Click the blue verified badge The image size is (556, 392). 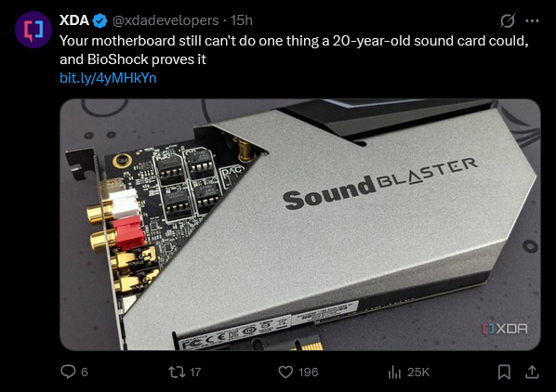[99, 20]
